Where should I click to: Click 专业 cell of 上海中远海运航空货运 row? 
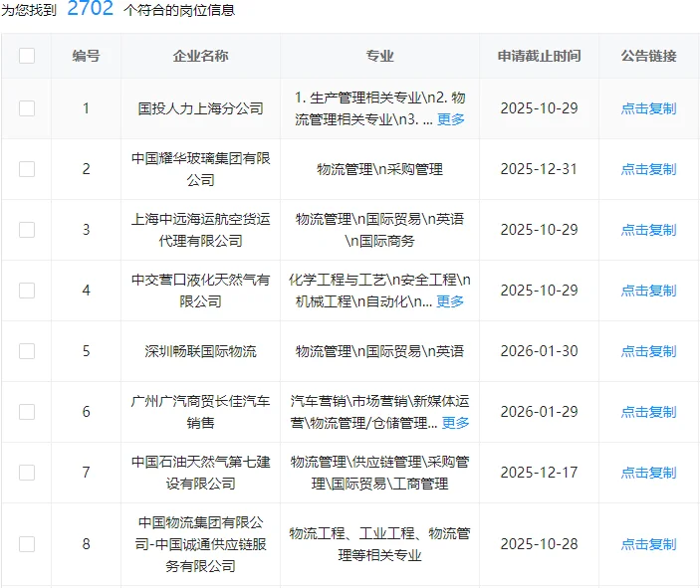[380, 230]
